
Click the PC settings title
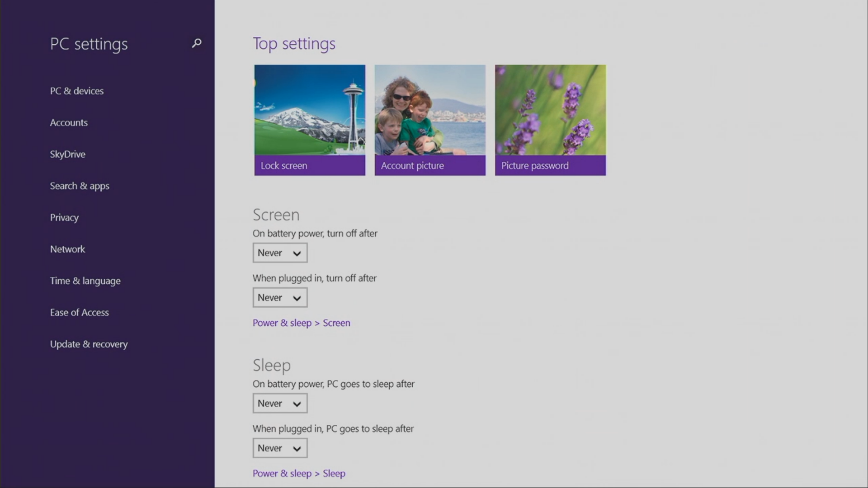tap(89, 44)
